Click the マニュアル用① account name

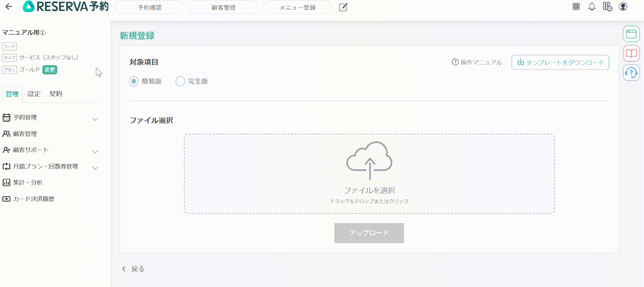coord(24,33)
